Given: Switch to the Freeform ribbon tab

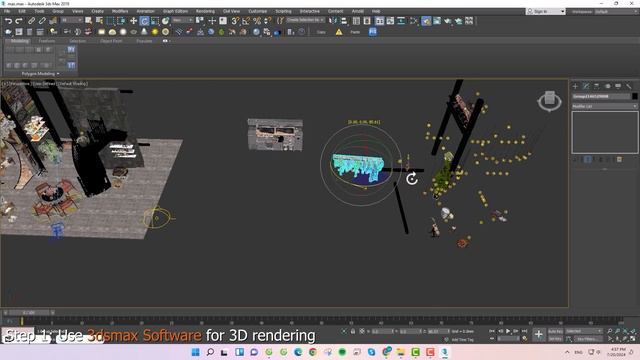Looking at the screenshot, I should click(47, 41).
